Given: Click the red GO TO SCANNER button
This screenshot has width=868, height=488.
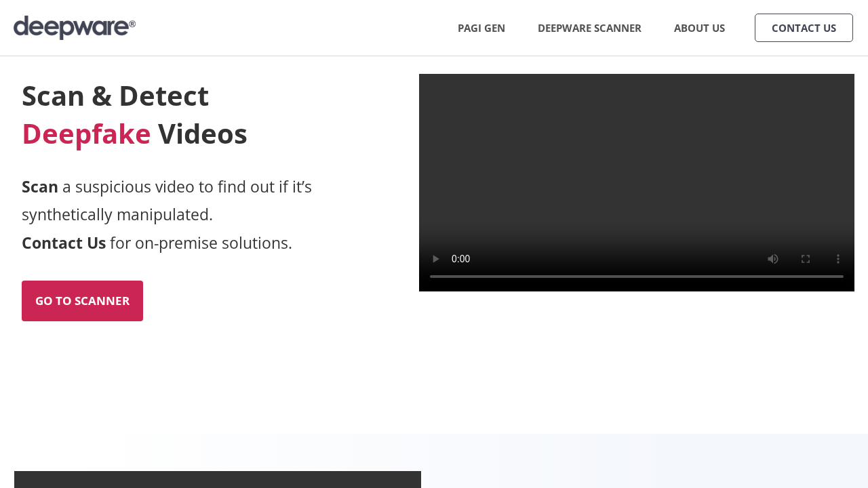Looking at the screenshot, I should 82,301.
